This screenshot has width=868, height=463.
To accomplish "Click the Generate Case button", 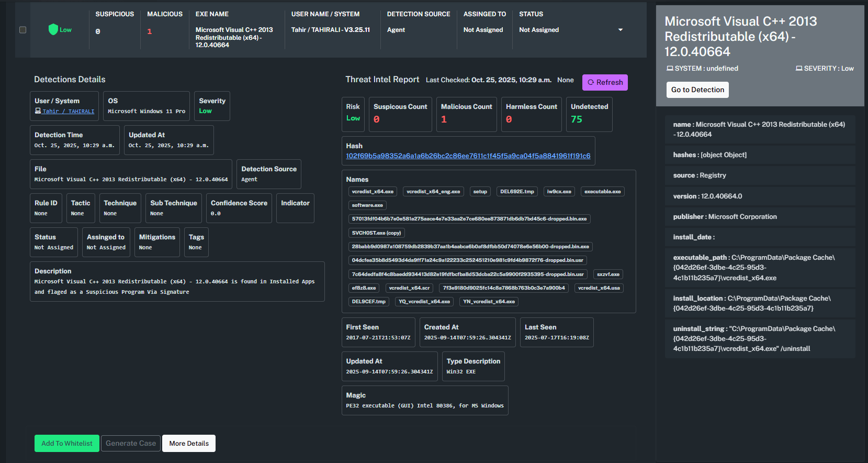I will point(131,443).
